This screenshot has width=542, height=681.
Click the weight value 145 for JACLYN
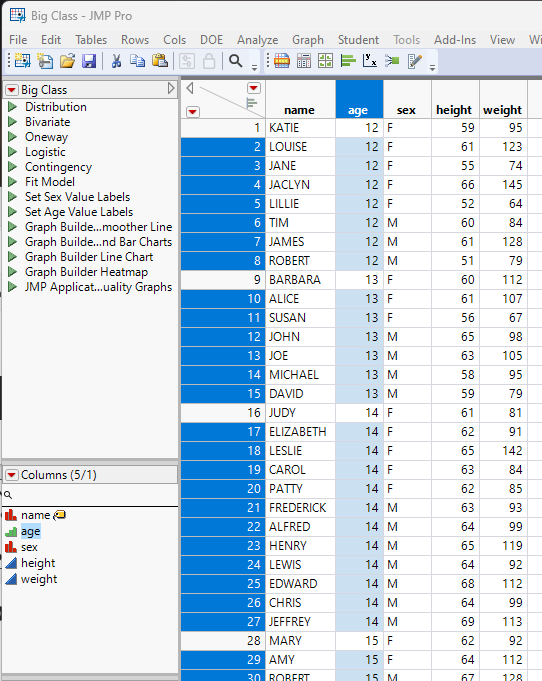(503, 185)
